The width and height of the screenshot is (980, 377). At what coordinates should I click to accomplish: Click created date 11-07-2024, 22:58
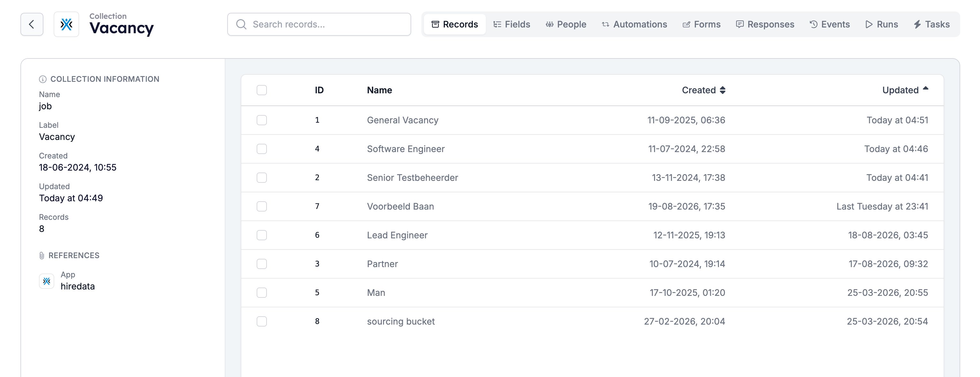coord(687,149)
